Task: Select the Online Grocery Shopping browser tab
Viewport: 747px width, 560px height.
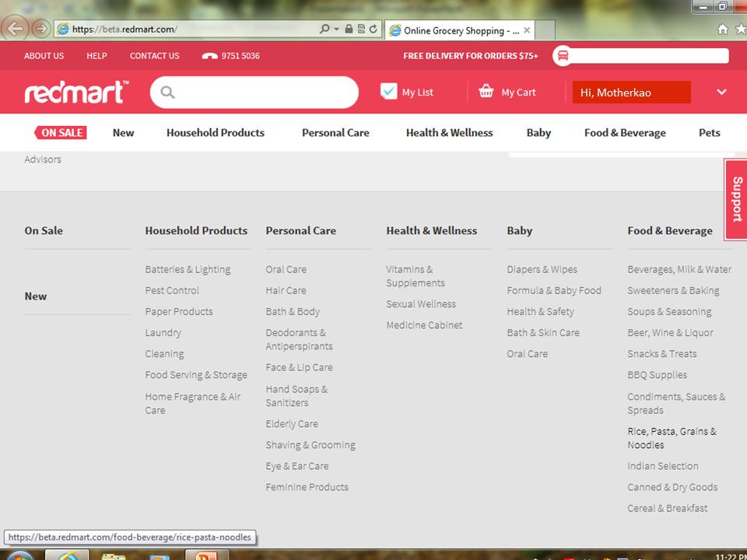Action: coord(460,30)
